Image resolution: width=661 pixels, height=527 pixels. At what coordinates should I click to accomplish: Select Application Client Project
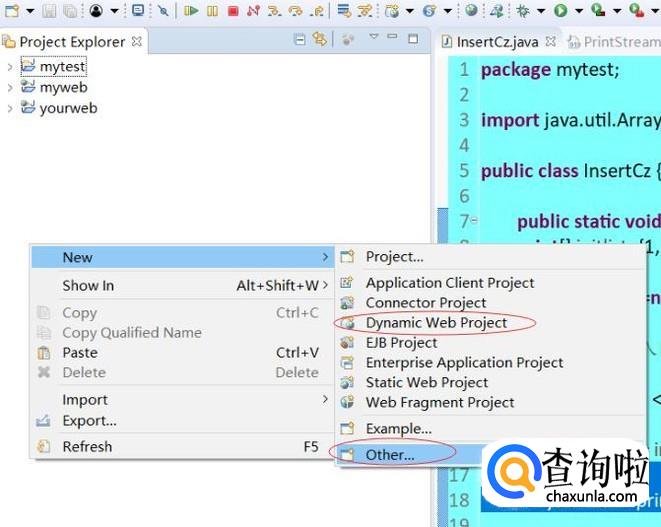click(x=491, y=282)
